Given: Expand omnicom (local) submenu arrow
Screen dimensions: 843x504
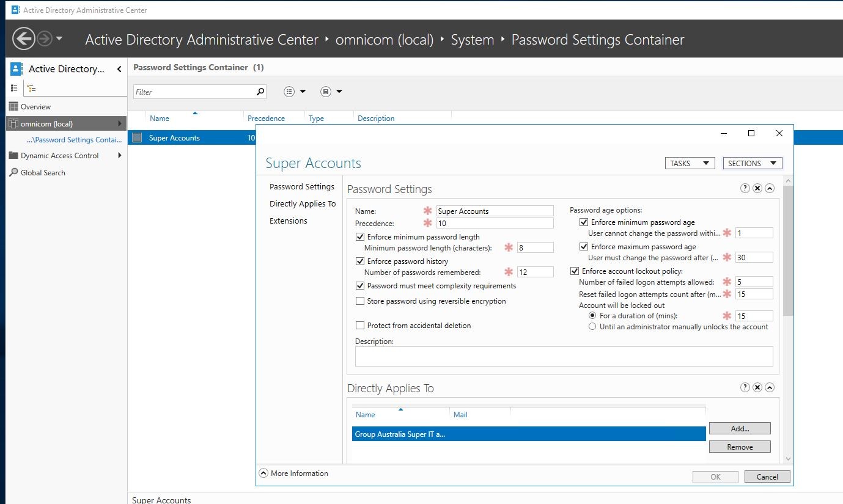Looking at the screenshot, I should (119, 123).
